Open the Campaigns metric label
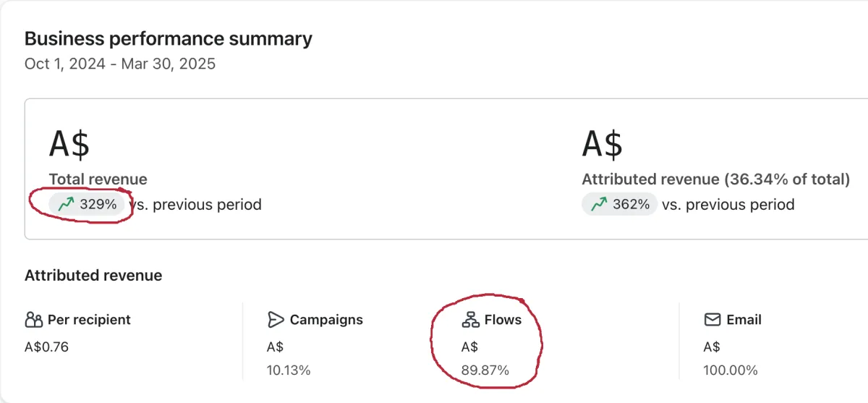868x403 pixels. click(x=326, y=320)
